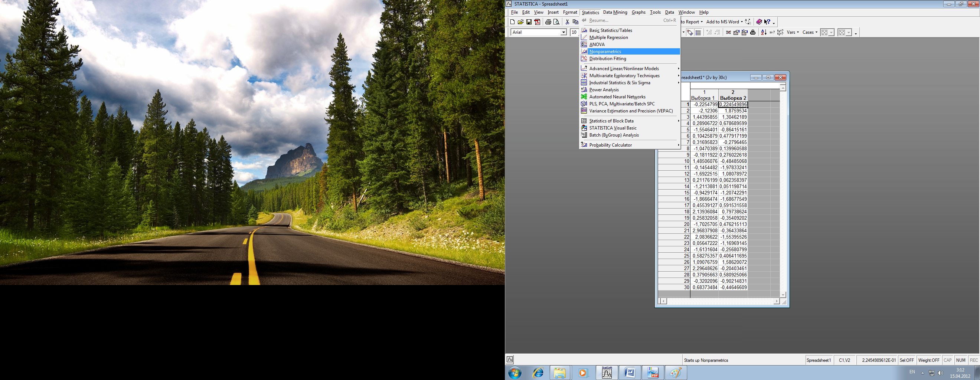Expand Advanced Linear/Nonlinear Models submenu
The height and width of the screenshot is (380, 980).
(x=630, y=69)
